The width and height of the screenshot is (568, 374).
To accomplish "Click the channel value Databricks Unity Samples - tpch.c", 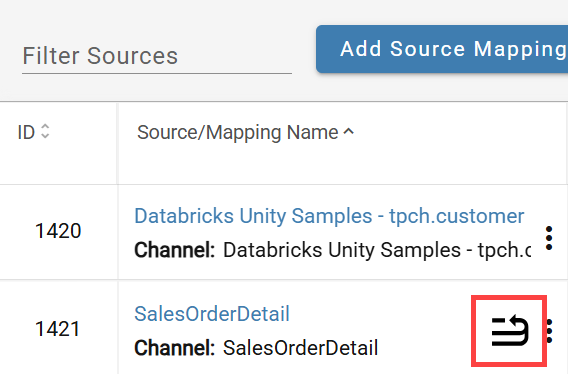I will point(377,250).
